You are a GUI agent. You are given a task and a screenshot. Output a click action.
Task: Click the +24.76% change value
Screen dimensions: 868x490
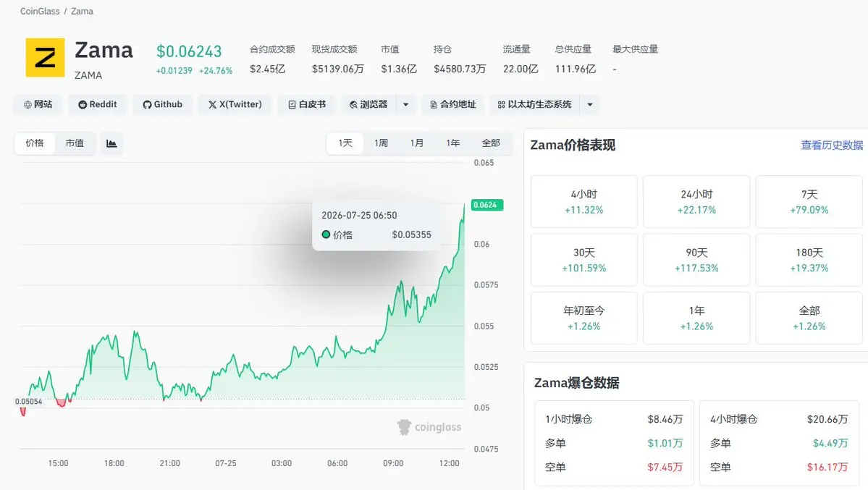[216, 71]
